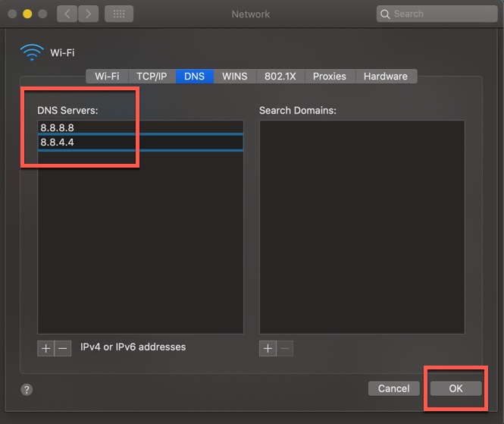Viewport: 504px width, 424px height.
Task: Open the show-all preferences grid
Action: [119, 14]
